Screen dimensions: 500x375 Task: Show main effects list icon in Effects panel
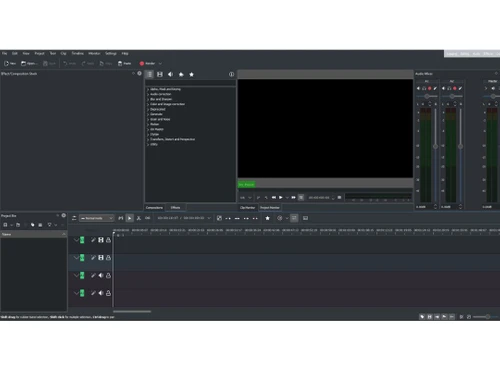[149, 74]
